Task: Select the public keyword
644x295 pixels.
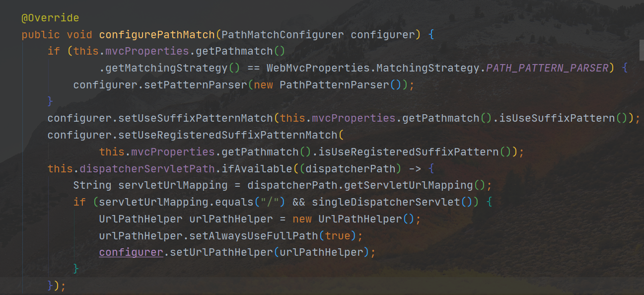Action: click(40, 35)
